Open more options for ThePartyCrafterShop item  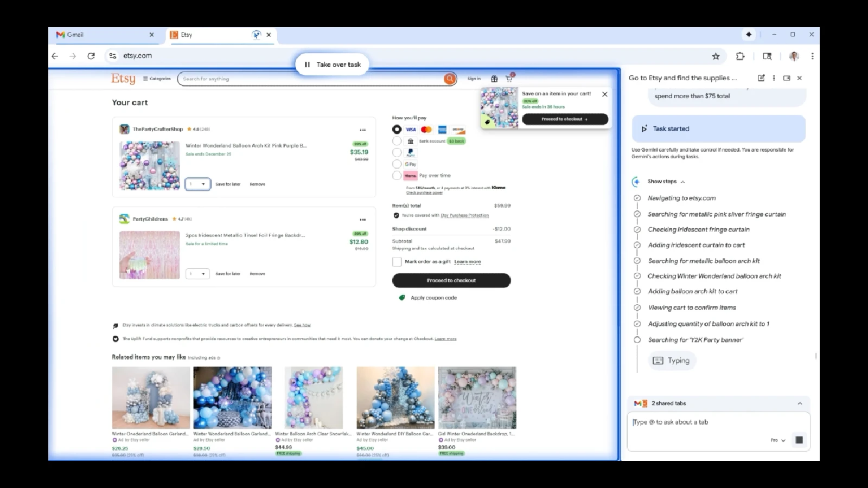tap(362, 130)
